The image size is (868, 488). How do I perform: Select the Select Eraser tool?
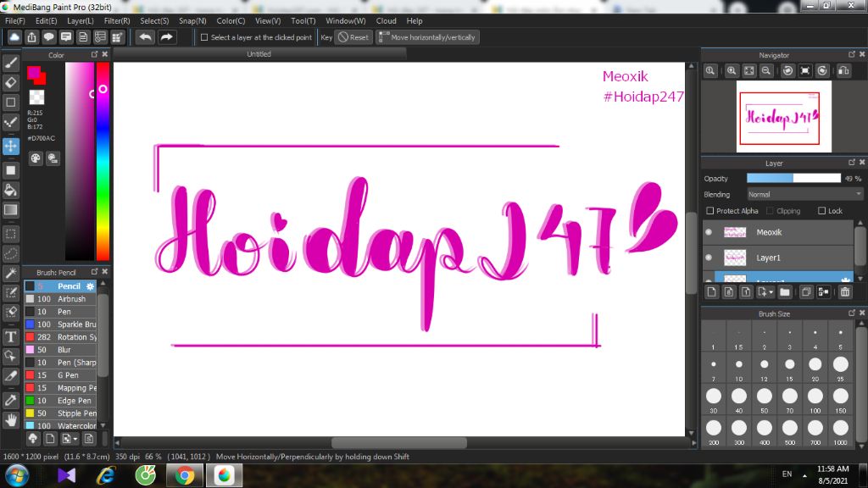pos(10,312)
